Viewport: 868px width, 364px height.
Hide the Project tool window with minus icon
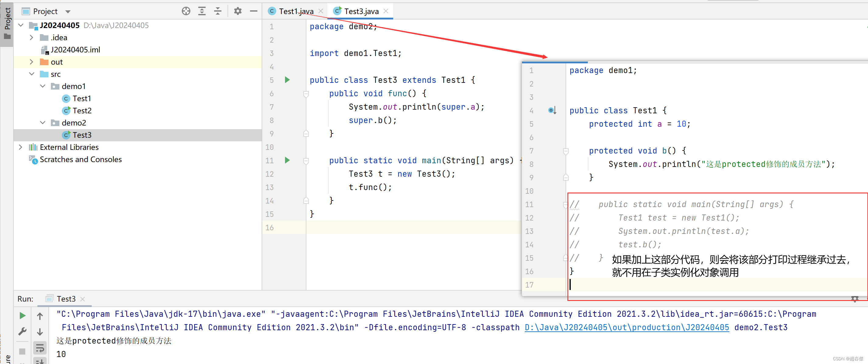(253, 11)
